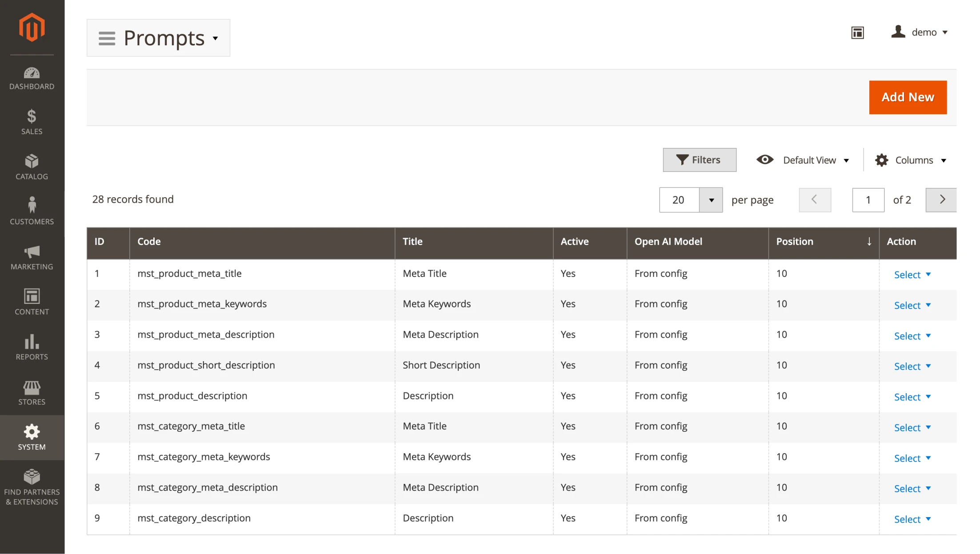Open the Filters panel

click(699, 159)
